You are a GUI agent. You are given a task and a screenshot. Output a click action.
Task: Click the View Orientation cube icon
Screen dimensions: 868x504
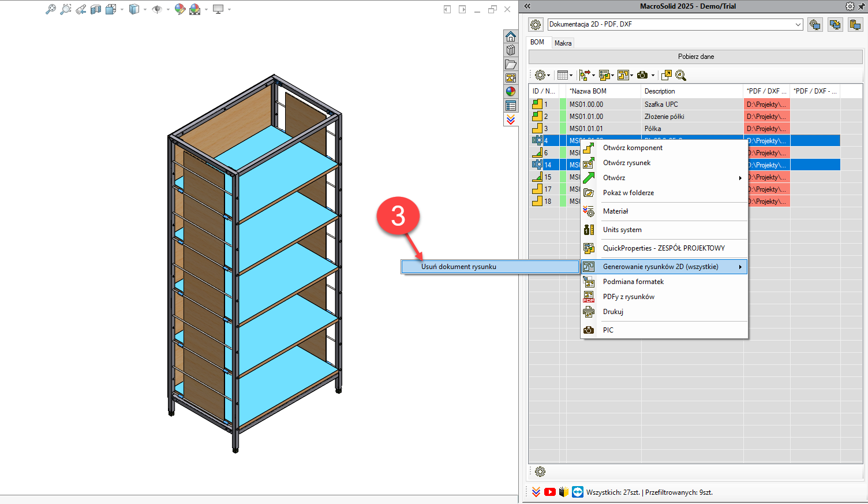coord(111,9)
